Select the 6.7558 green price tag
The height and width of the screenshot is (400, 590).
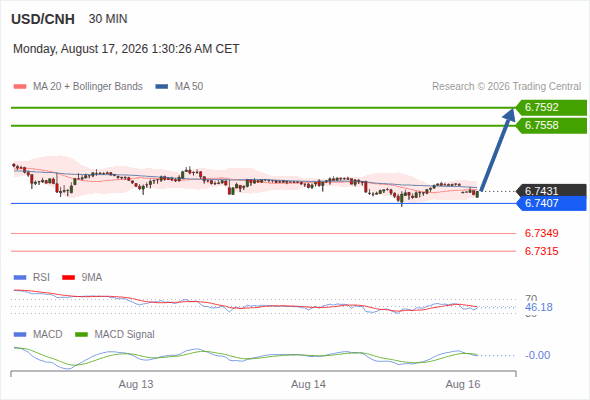click(551, 126)
